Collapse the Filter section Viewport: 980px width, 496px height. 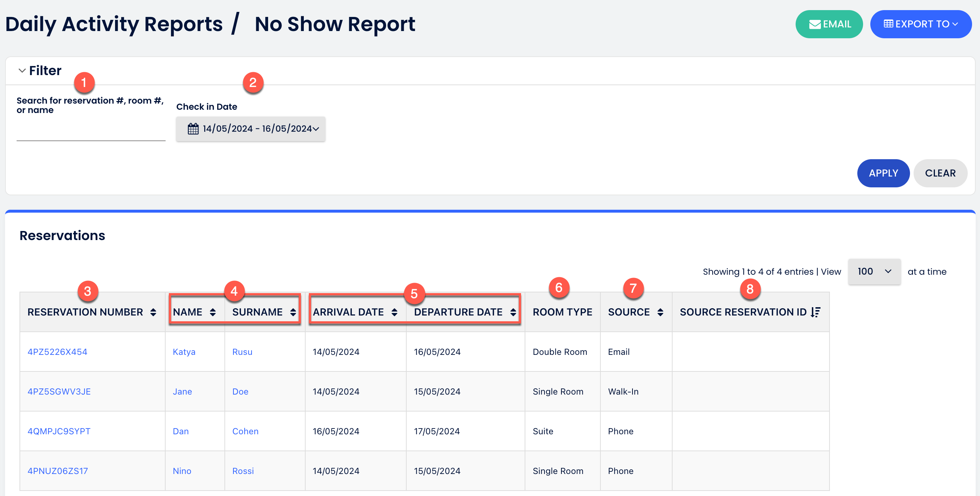click(x=22, y=70)
